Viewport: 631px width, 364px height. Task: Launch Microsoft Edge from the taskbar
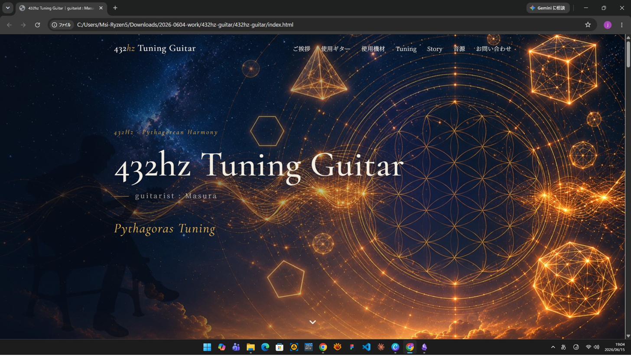point(265,347)
